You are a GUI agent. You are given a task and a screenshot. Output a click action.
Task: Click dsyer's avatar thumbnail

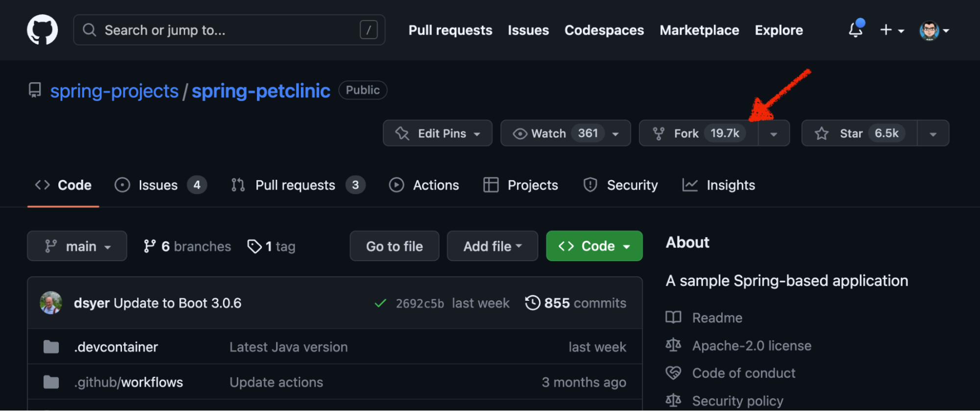tap(51, 303)
